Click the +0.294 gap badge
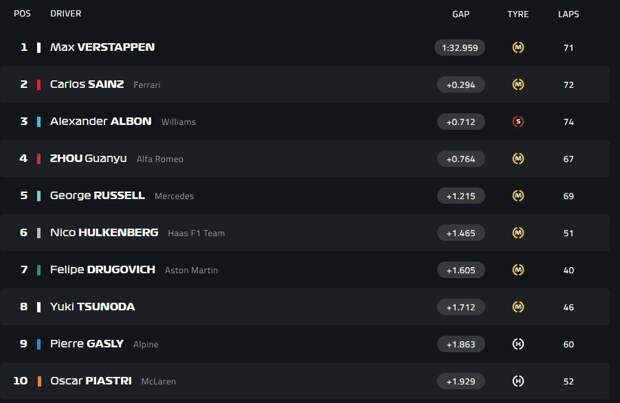This screenshot has height=403, width=620. [x=461, y=85]
